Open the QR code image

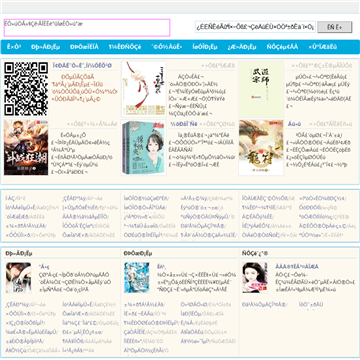coord(26,89)
